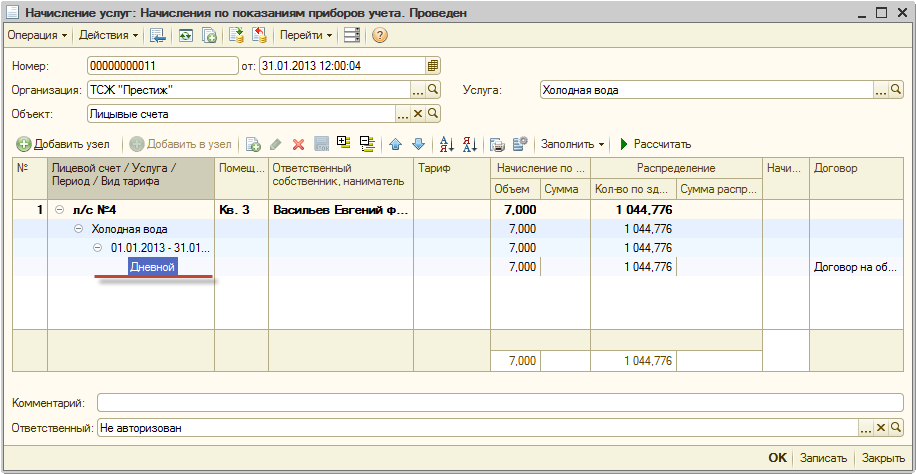The image size is (916, 474).
Task: Open the Операция menu
Action: (37, 35)
